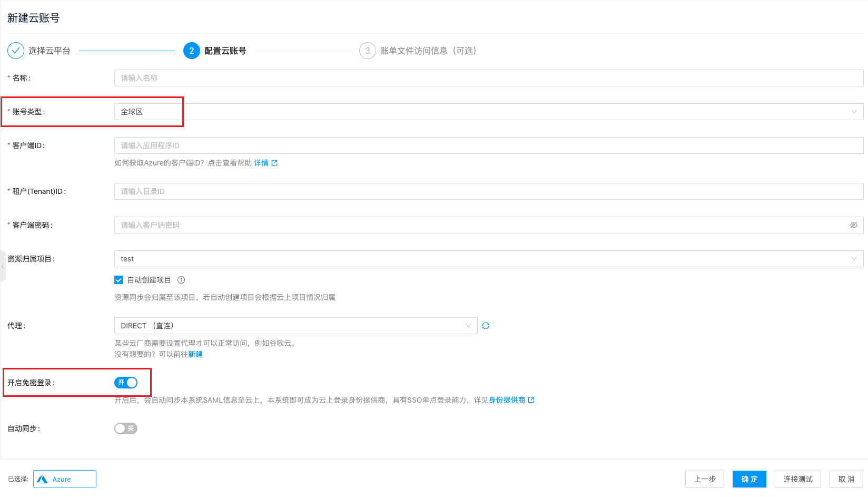The width and height of the screenshot is (868, 497).
Task: Click the external link icon after 身份提供商
Action: click(x=531, y=400)
